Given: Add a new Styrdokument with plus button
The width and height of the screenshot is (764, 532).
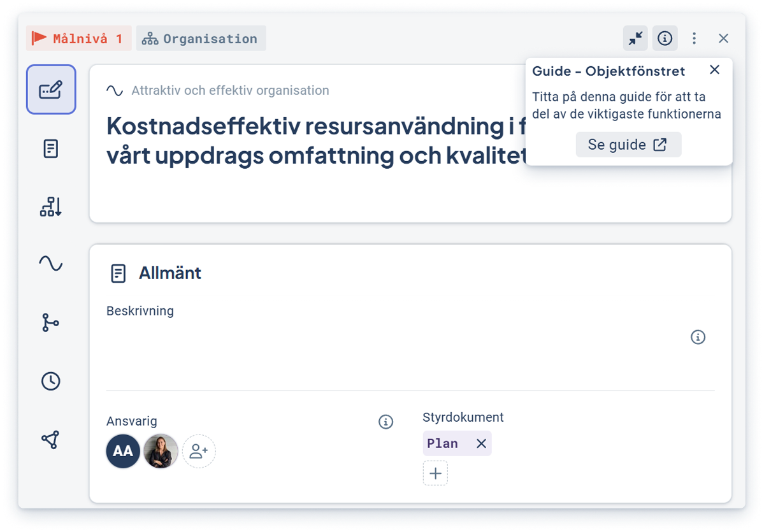Looking at the screenshot, I should click(x=435, y=473).
